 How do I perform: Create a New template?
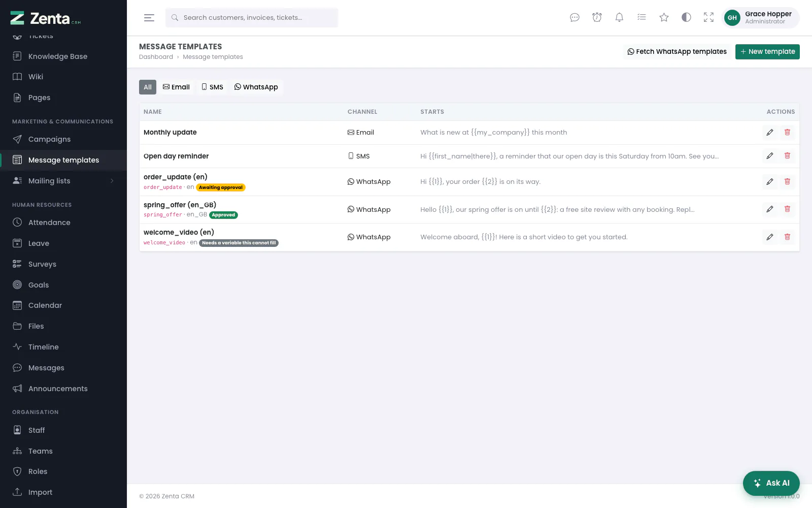tap(767, 52)
